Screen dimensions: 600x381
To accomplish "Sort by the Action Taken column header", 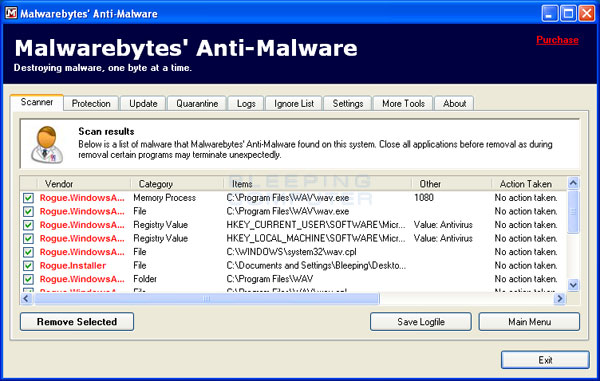I will (528, 184).
